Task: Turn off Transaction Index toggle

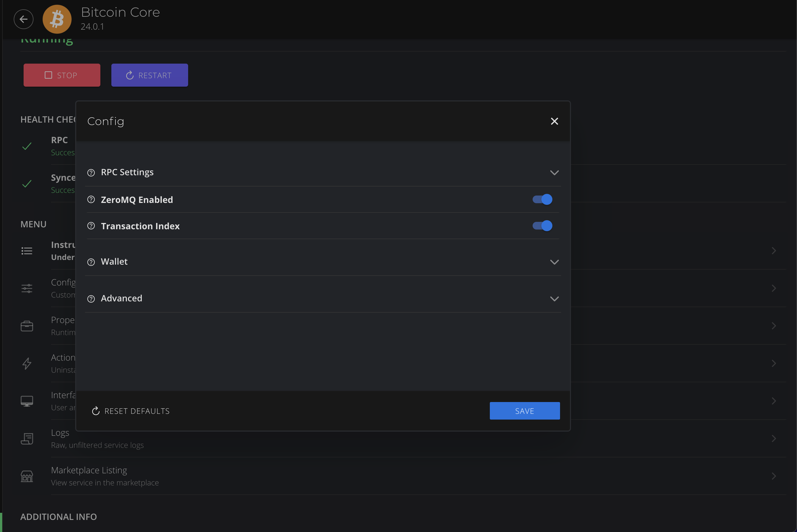Action: [x=542, y=226]
